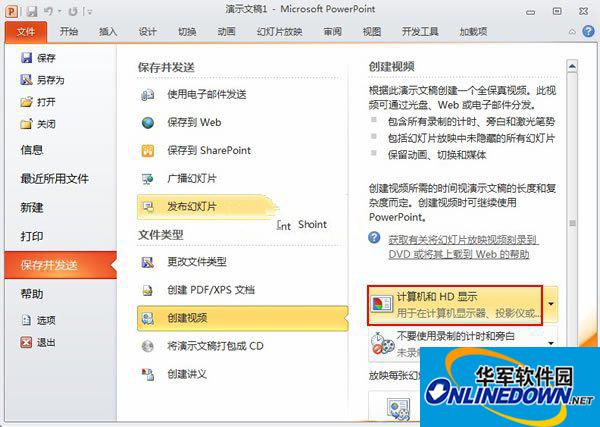The width and height of the screenshot is (600, 427).
Task: Open the Customize Quick Access Toolbar dropdown
Action: tap(90, 12)
